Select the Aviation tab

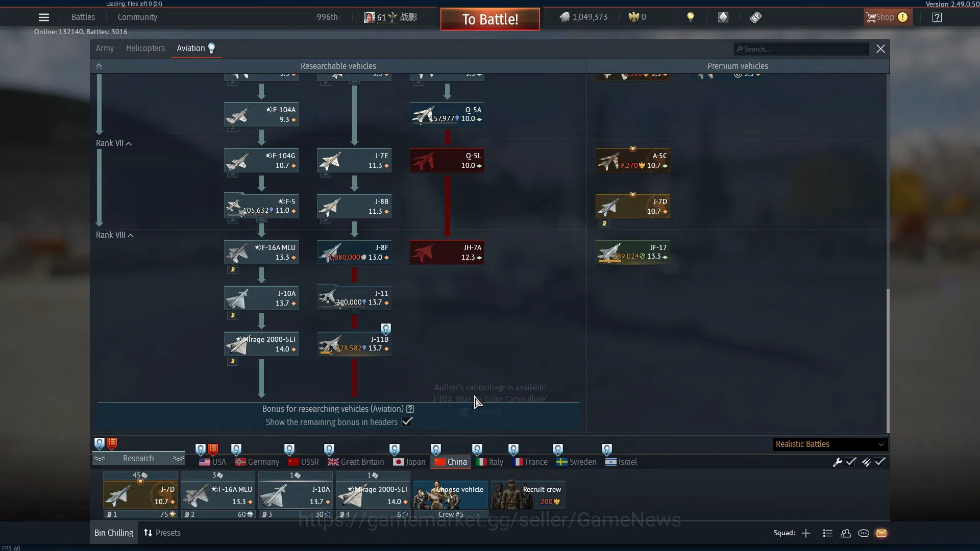(x=196, y=48)
